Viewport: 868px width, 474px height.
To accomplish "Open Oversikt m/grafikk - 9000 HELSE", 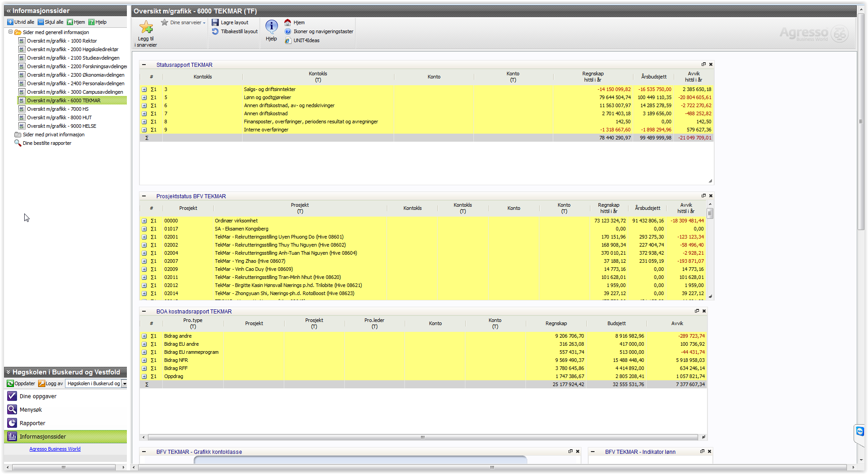I will click(x=61, y=126).
